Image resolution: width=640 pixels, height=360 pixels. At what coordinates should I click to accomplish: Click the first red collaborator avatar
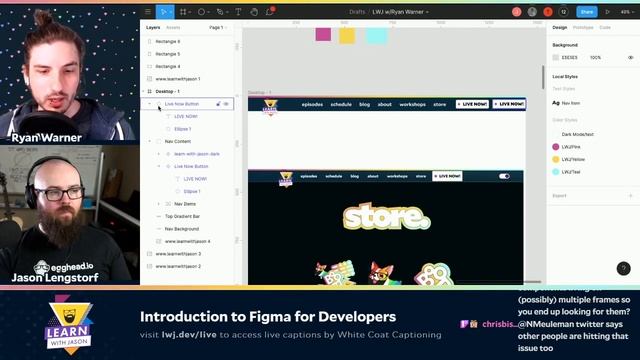tap(517, 12)
